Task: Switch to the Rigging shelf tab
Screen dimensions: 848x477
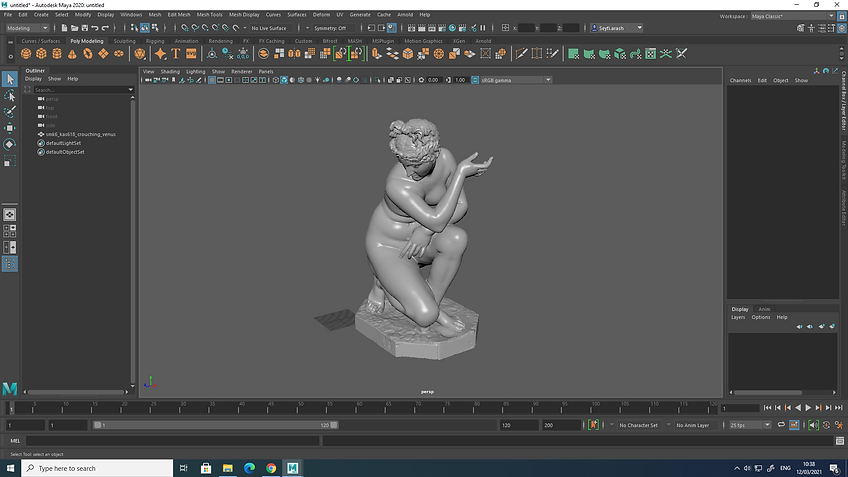Action: click(x=155, y=41)
